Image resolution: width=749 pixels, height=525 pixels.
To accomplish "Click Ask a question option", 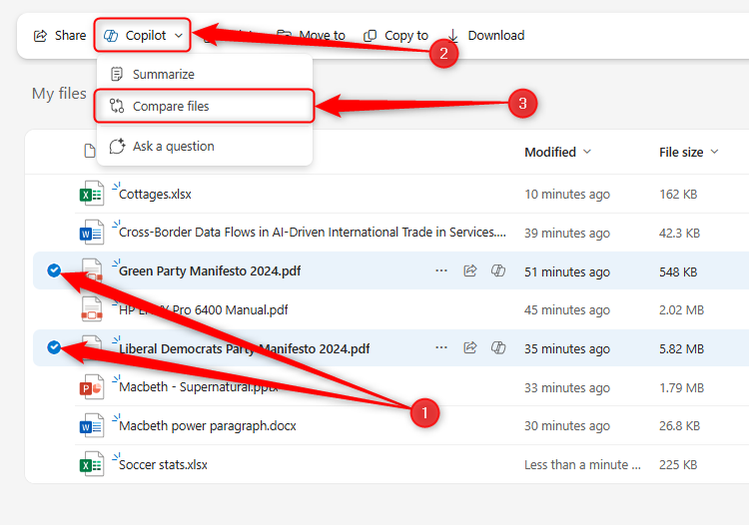I will tap(173, 146).
